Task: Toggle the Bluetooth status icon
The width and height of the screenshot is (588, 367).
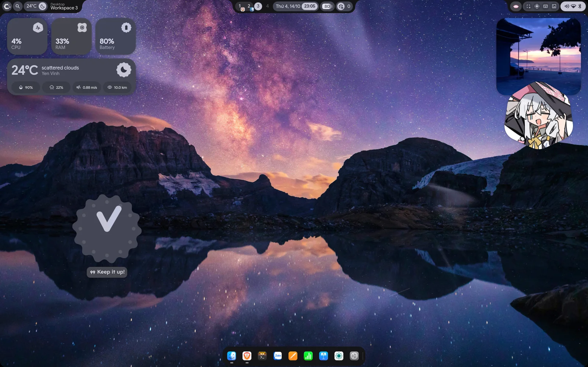Action: (580, 6)
